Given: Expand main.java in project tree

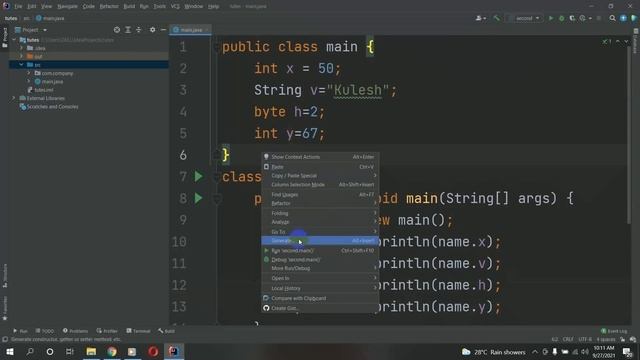Looking at the screenshot, I should 29,81.
